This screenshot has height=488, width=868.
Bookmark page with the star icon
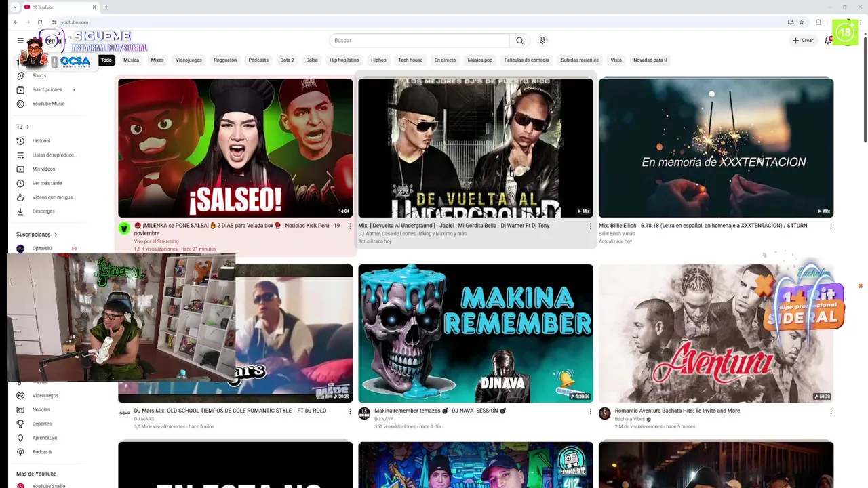point(802,22)
